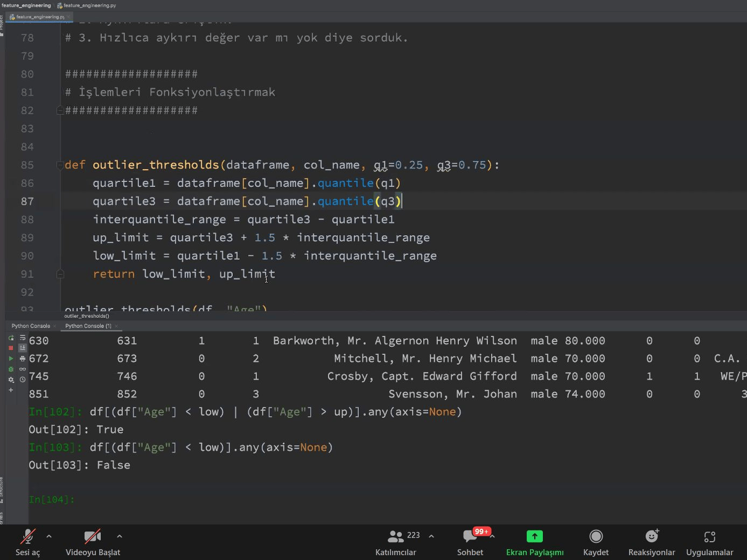The image size is (747, 560).
Task: Print console output with printer icon
Action: tap(23, 359)
